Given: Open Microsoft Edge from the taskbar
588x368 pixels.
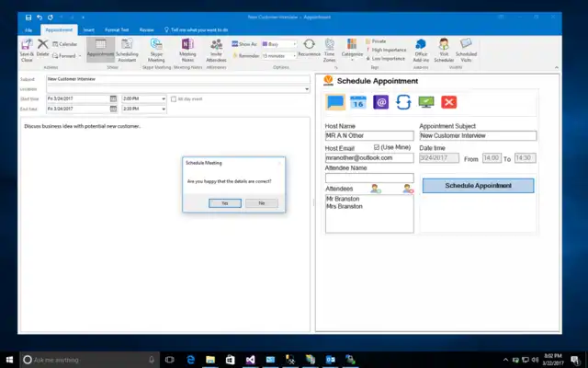Looking at the screenshot, I should click(190, 360).
